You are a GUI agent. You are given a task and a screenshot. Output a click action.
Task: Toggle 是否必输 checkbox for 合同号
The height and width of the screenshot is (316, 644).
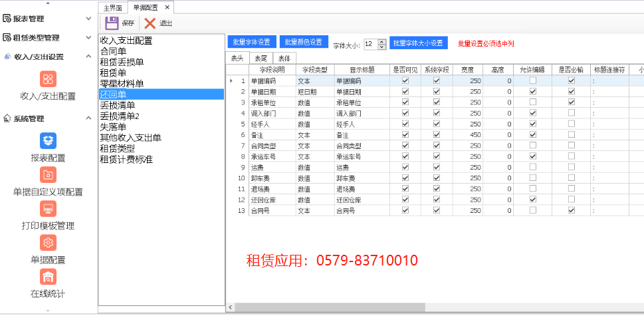pyautogui.click(x=572, y=210)
